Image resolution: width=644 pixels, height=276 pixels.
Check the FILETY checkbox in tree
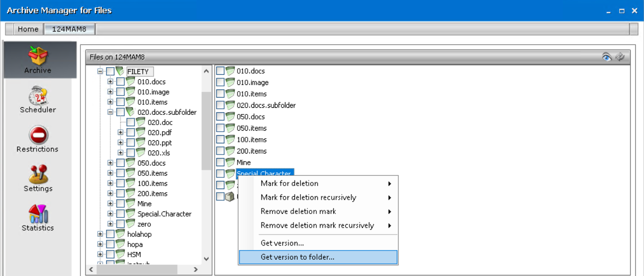[x=110, y=72]
